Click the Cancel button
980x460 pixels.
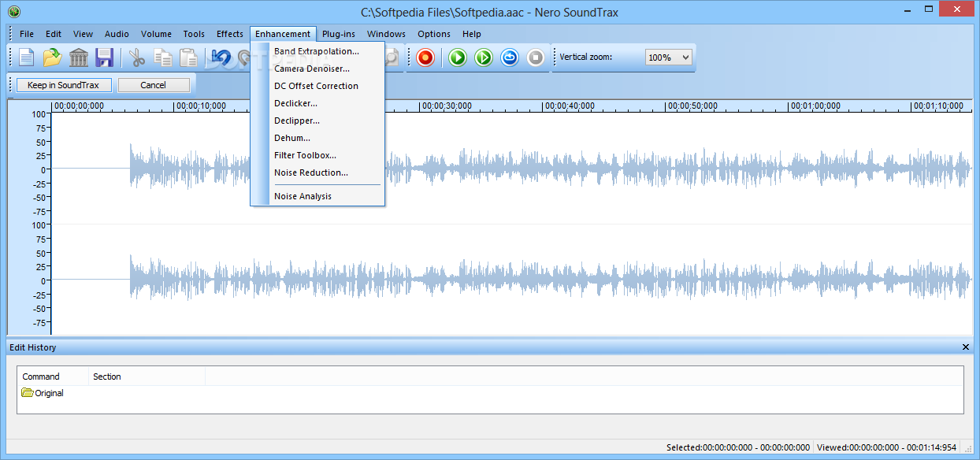pyautogui.click(x=154, y=85)
